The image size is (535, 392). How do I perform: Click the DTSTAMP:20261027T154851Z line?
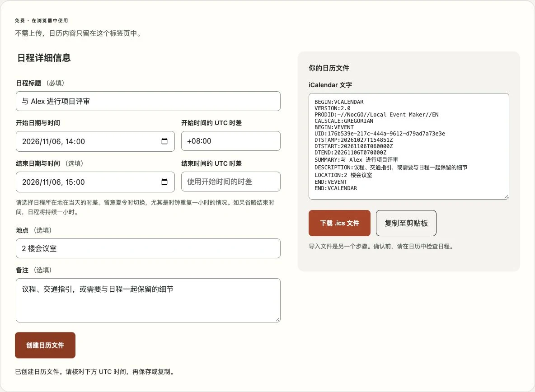coord(354,140)
